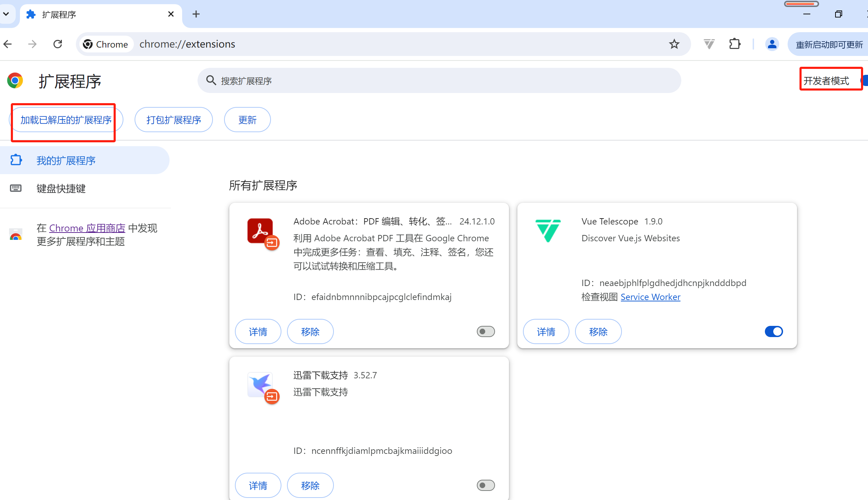Click 加载已解压的扩展程序 button
Viewport: 868px width, 500px height.
(66, 120)
